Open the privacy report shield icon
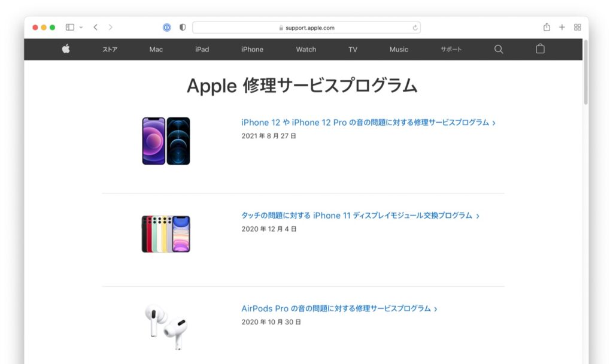 point(183,28)
